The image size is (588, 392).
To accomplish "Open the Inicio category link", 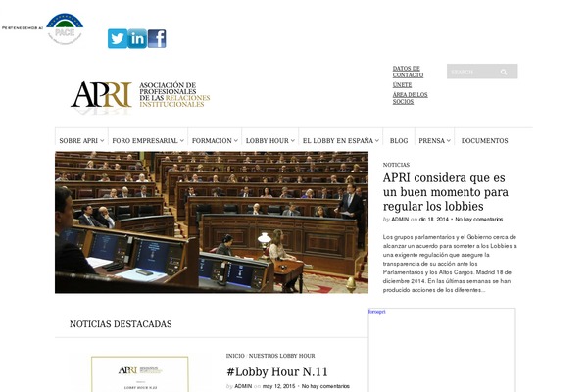I will [x=235, y=356].
